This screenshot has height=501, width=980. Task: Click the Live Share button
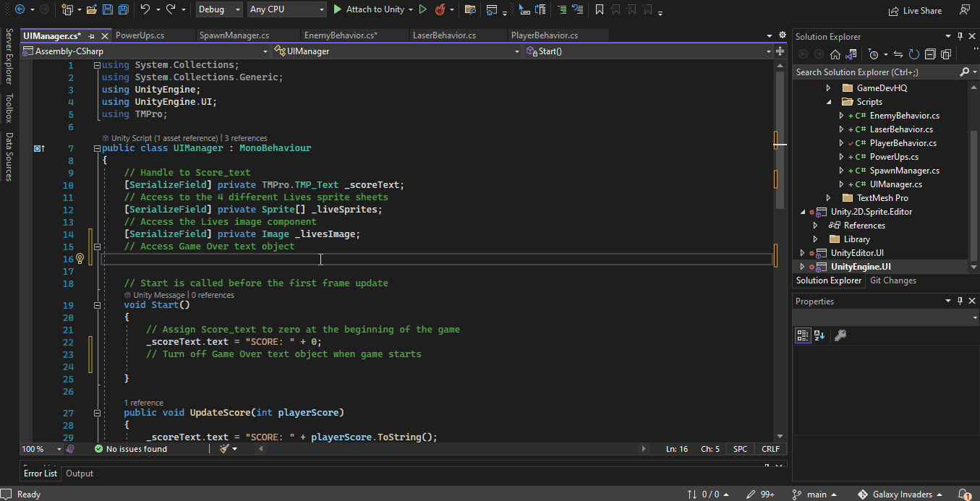tap(915, 11)
